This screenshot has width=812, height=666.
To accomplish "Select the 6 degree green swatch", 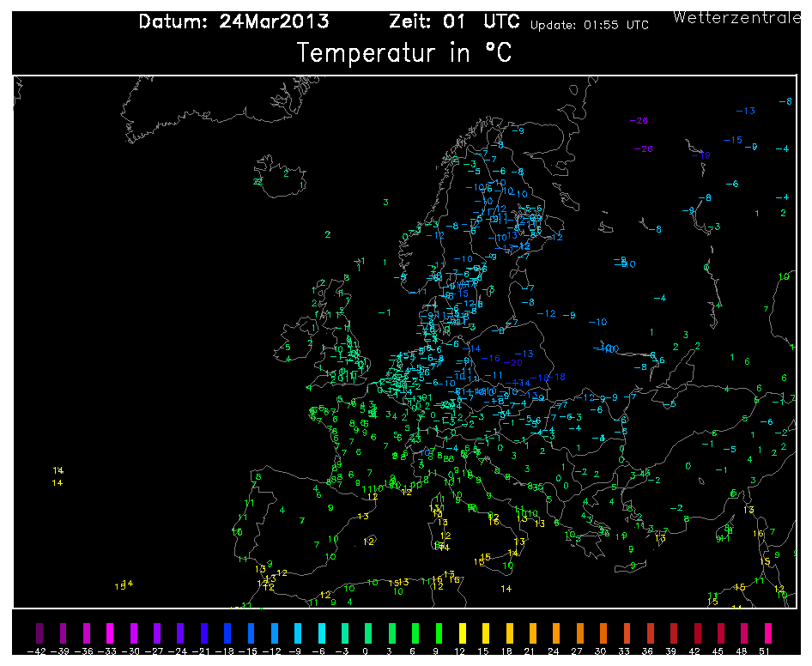I will [415, 633].
